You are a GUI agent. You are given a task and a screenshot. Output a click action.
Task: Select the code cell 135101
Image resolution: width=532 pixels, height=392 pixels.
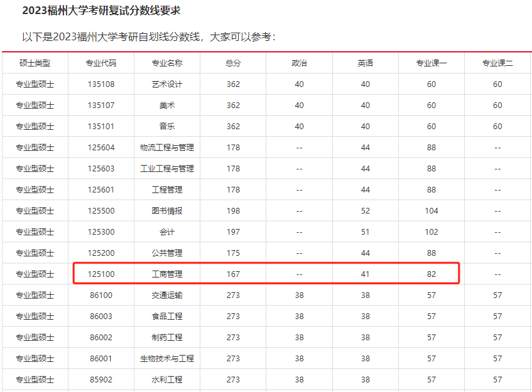point(101,127)
